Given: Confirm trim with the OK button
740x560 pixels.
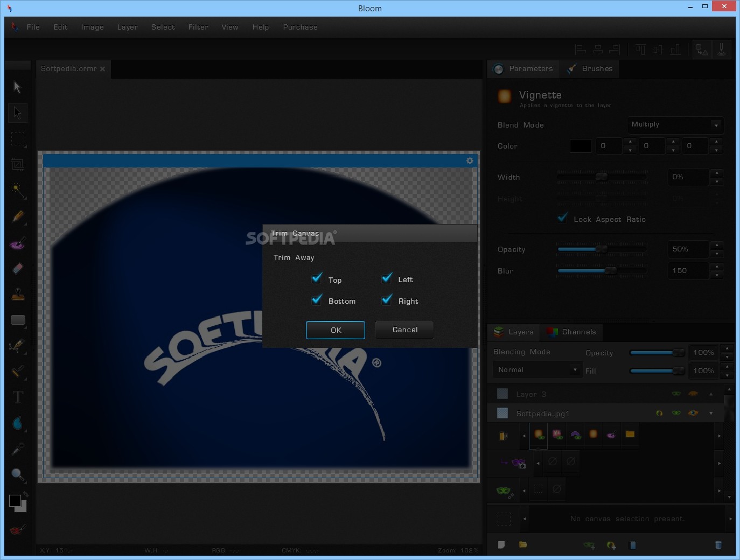Looking at the screenshot, I should click(x=336, y=330).
